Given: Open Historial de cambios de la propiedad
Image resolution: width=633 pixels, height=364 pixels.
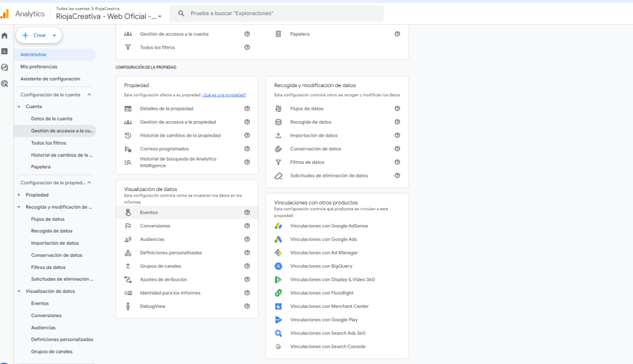Looking at the screenshot, I should point(180,135).
